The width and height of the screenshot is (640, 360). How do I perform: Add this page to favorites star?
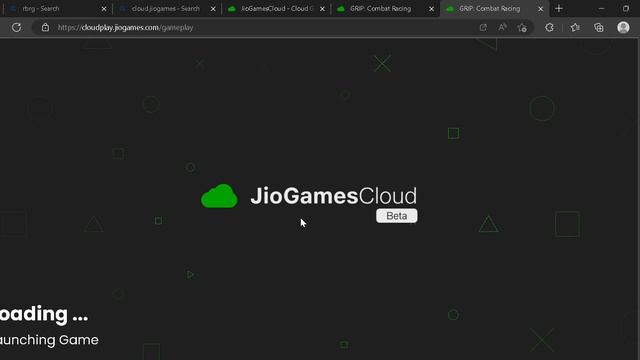[x=522, y=27]
